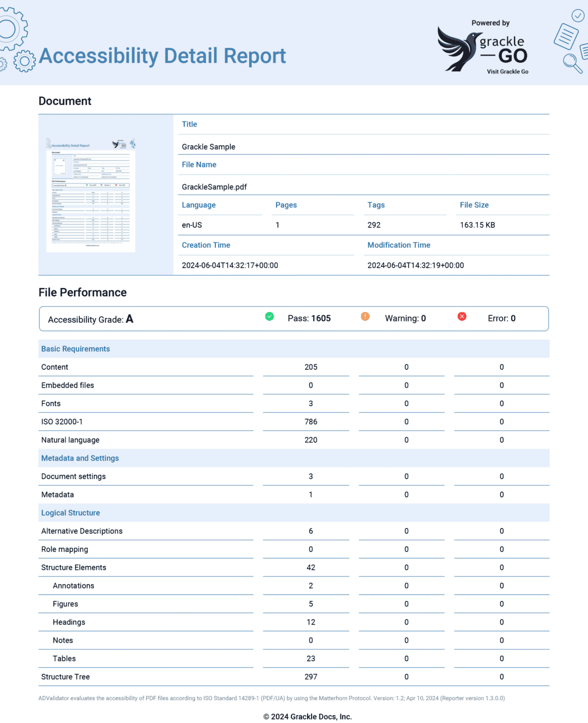Click the document pages icon top right
Viewport: 588px width, 723px height.
pyautogui.click(x=566, y=38)
